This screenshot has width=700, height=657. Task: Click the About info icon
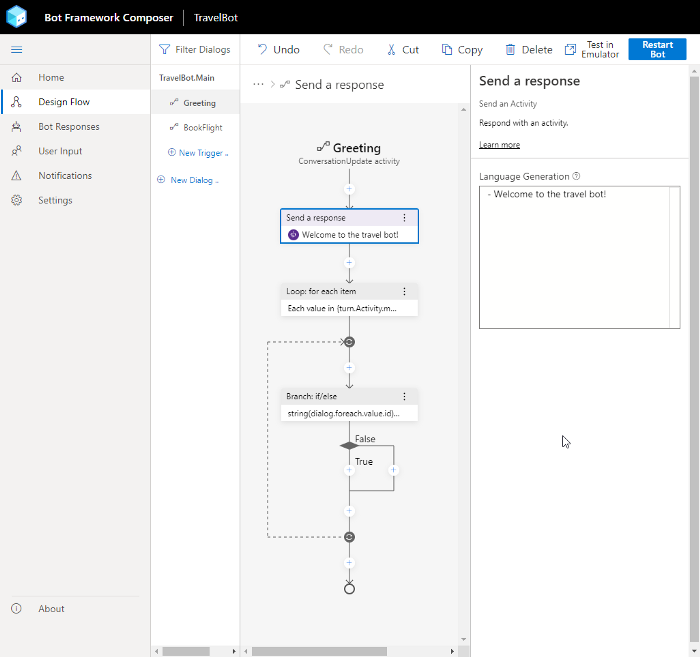coord(17,609)
